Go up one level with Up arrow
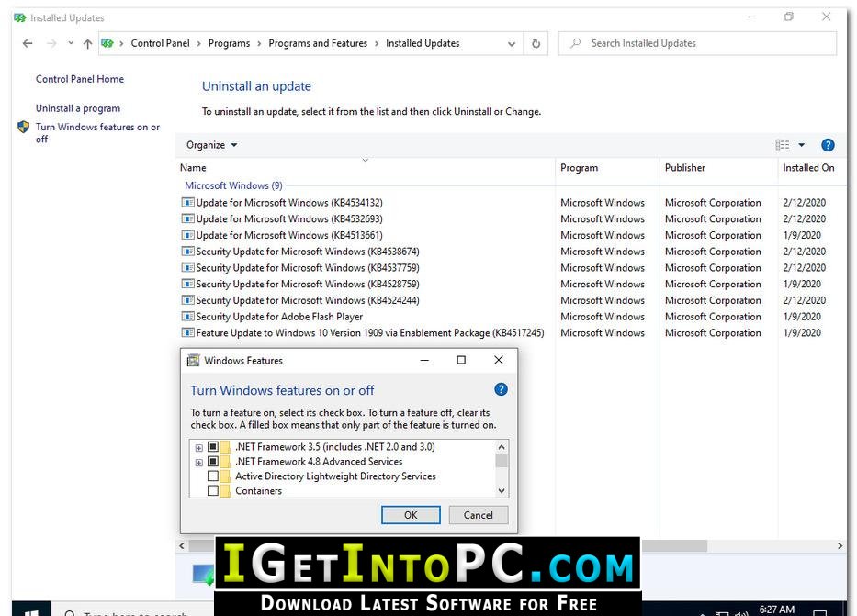 (87, 44)
